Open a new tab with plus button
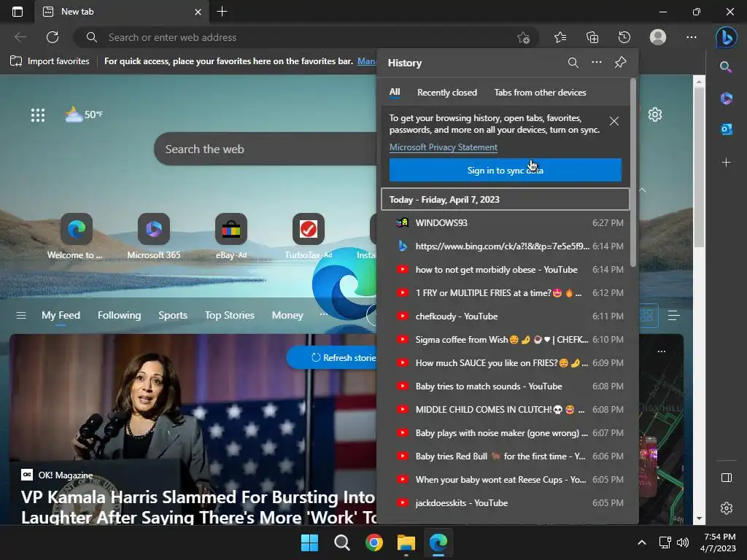Image resolution: width=747 pixels, height=560 pixels. coord(222,12)
